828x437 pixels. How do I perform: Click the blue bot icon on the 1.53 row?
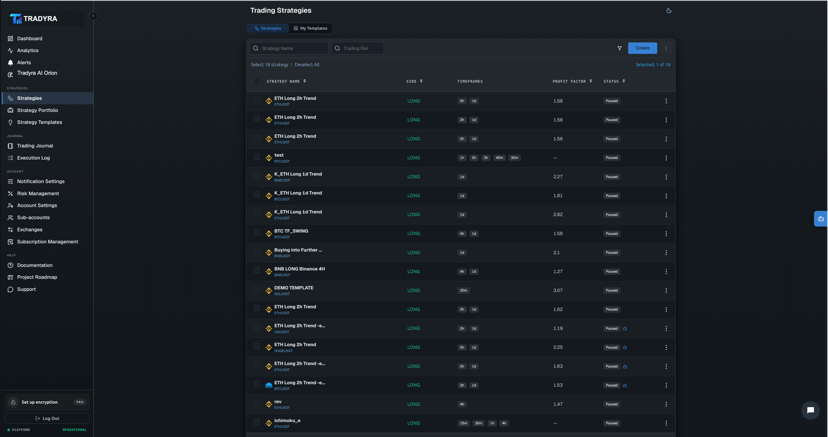tap(625, 385)
